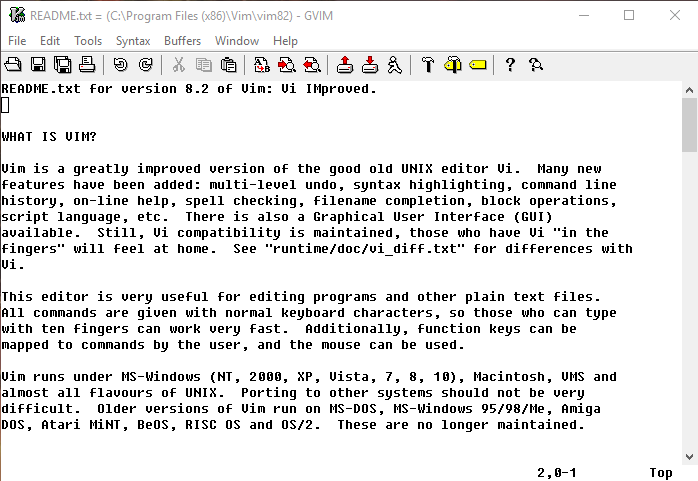Click the Save All files icon
This screenshot has height=481, width=698.
coord(63,65)
